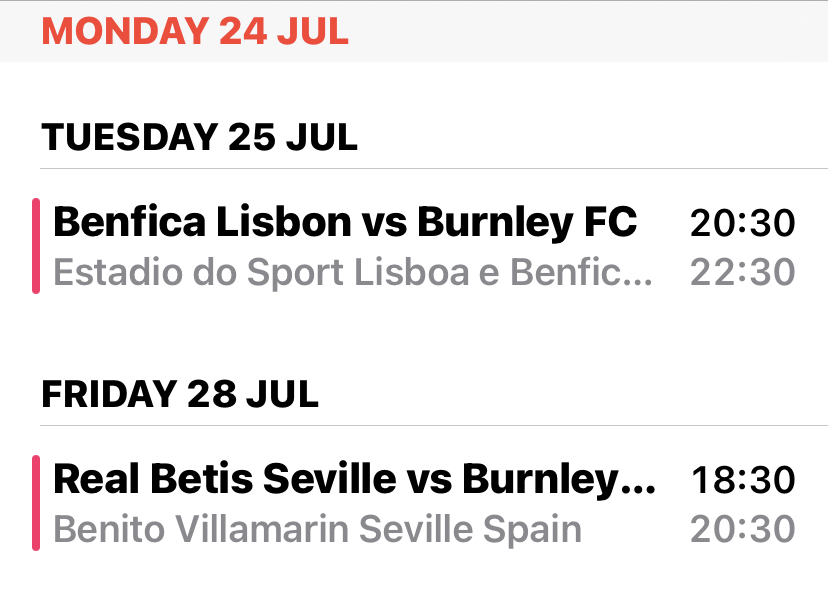Click the pink calendar color bar beside Benfica event
The width and height of the screenshot is (828, 601).
tap(36, 246)
